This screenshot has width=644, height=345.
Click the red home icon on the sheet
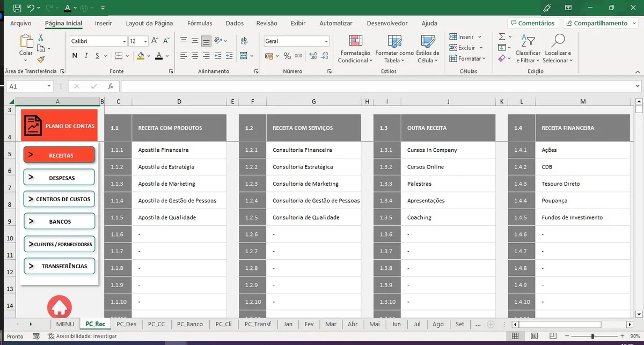click(60, 307)
